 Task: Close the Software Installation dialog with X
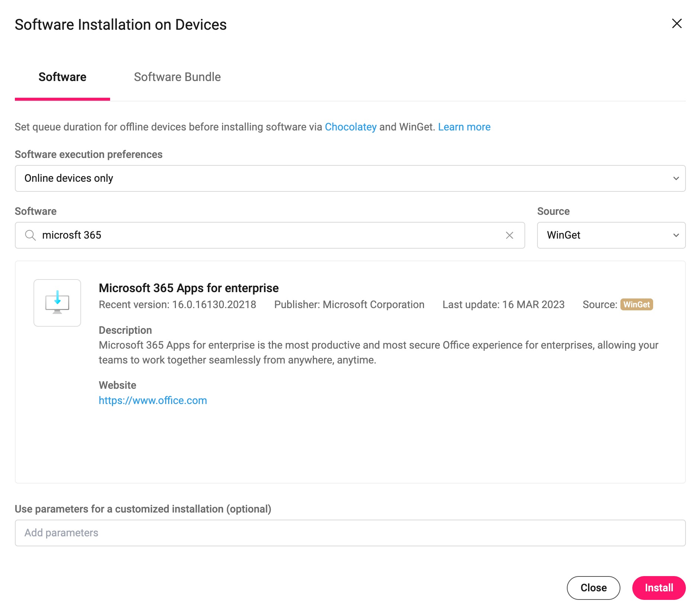click(x=677, y=23)
